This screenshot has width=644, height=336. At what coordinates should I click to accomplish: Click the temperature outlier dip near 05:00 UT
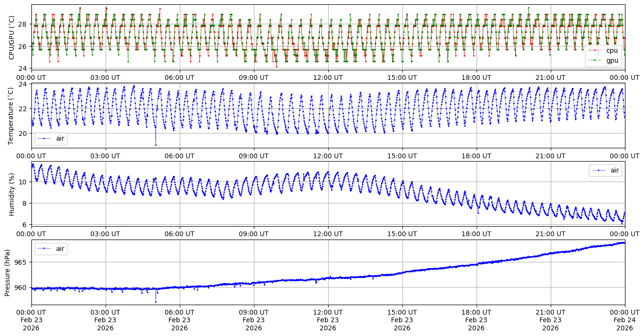pos(156,145)
